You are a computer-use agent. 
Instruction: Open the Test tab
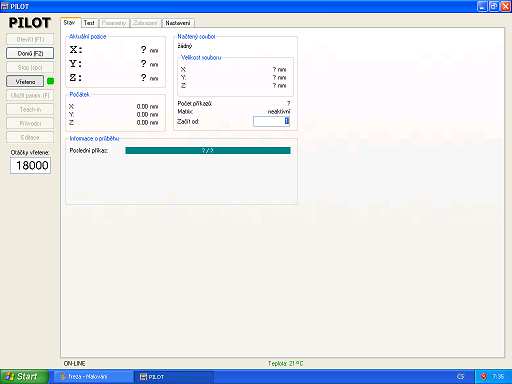pos(89,23)
